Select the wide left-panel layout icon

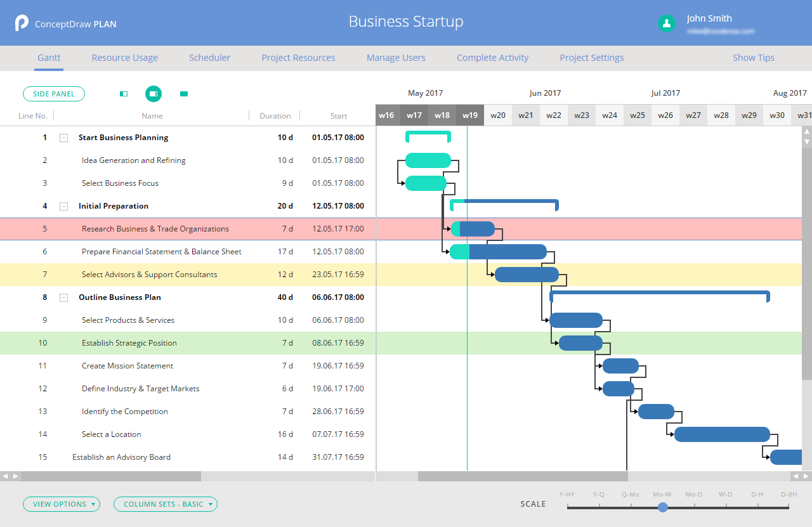click(153, 94)
